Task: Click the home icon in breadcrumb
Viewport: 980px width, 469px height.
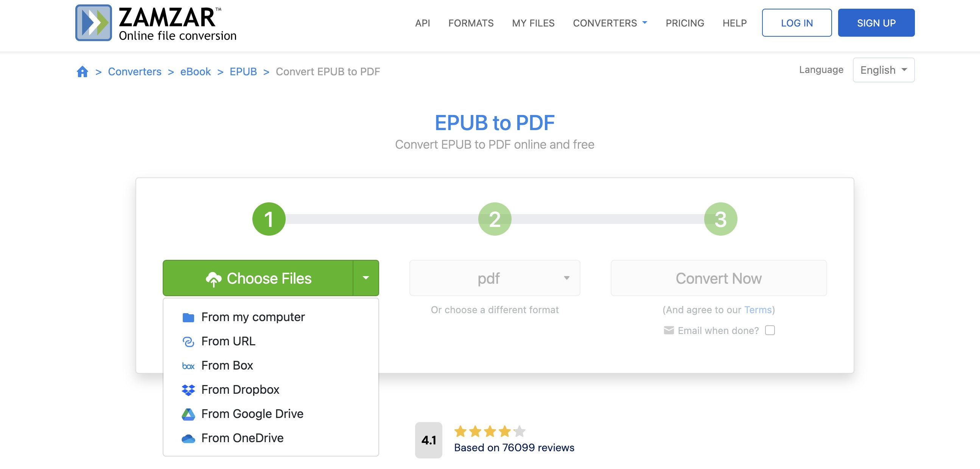Action: [x=82, y=71]
